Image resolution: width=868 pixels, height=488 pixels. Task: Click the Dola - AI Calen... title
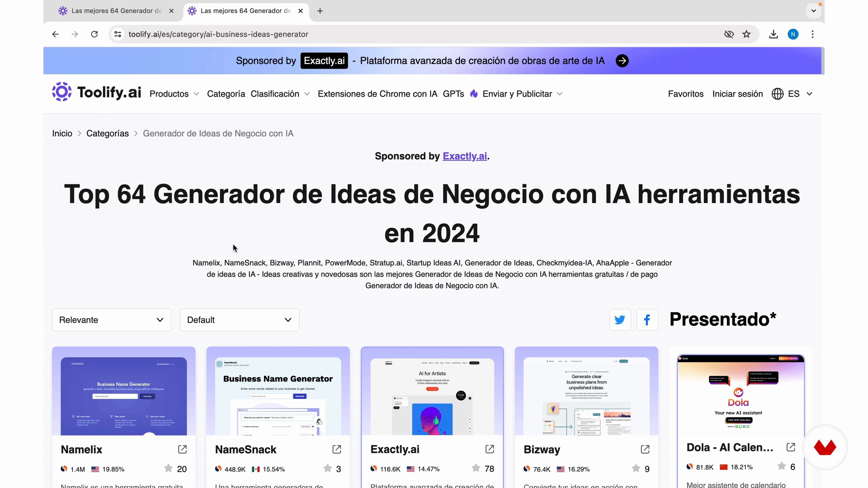coord(729,447)
